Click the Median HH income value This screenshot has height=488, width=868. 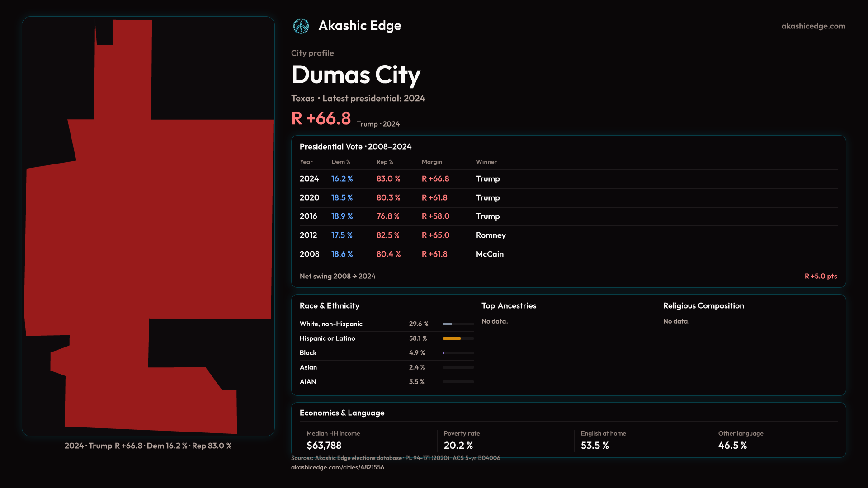[x=324, y=446]
